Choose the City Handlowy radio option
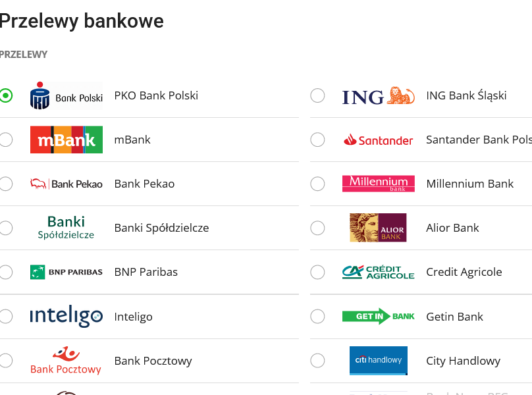The width and height of the screenshot is (532, 395). point(317,361)
